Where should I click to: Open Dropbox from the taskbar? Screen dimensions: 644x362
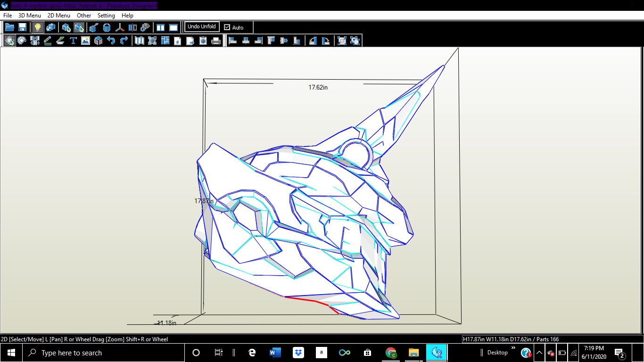click(x=298, y=353)
